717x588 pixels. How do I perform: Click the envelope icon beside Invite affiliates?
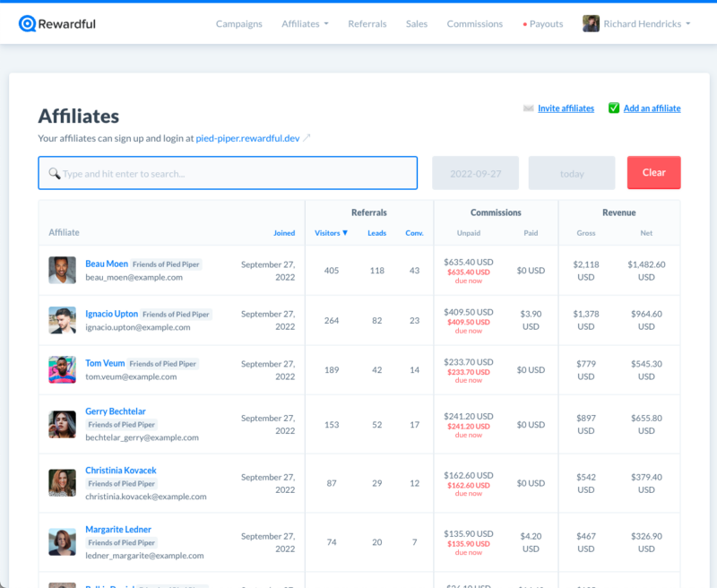[x=528, y=108]
